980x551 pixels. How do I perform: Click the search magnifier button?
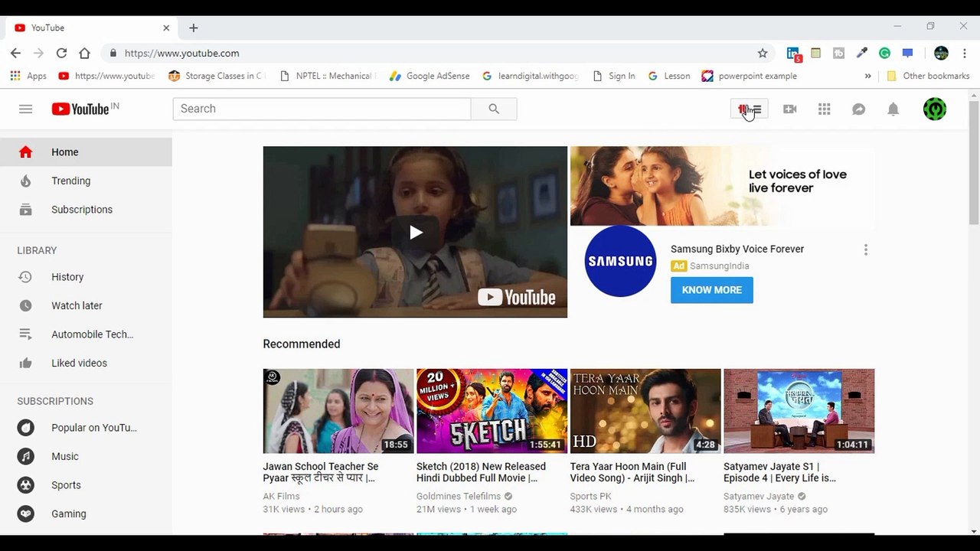point(494,109)
